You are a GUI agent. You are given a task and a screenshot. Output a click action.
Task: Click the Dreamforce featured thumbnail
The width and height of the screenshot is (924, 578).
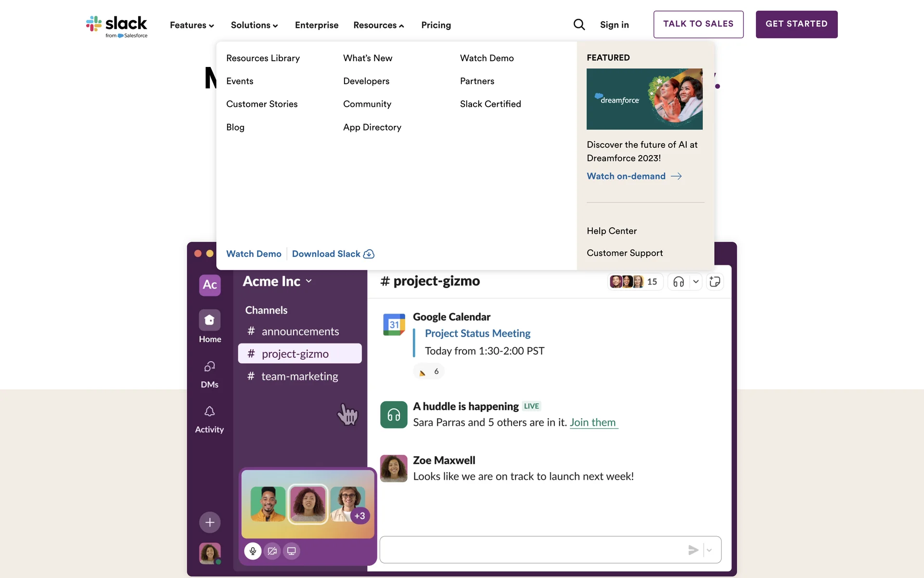(x=644, y=99)
